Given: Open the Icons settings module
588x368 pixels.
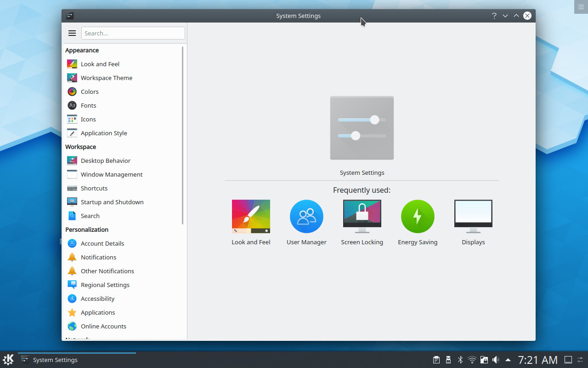Looking at the screenshot, I should click(x=87, y=119).
